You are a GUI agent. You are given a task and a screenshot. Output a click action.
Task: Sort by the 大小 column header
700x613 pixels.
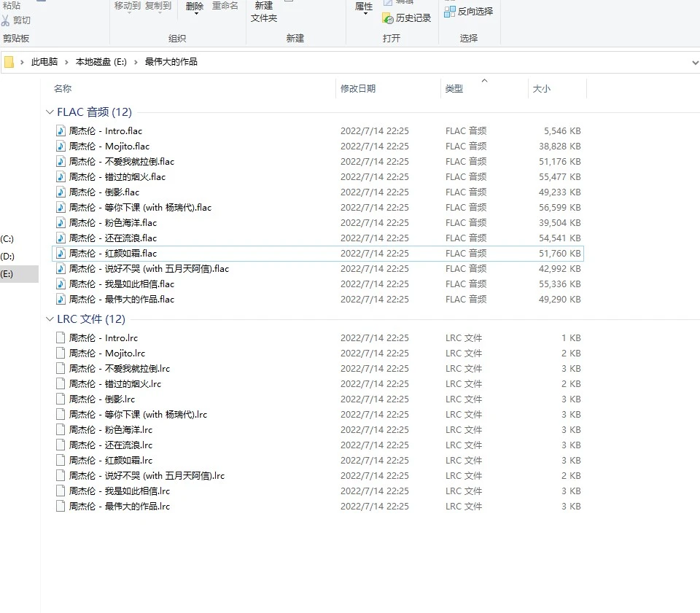[542, 88]
